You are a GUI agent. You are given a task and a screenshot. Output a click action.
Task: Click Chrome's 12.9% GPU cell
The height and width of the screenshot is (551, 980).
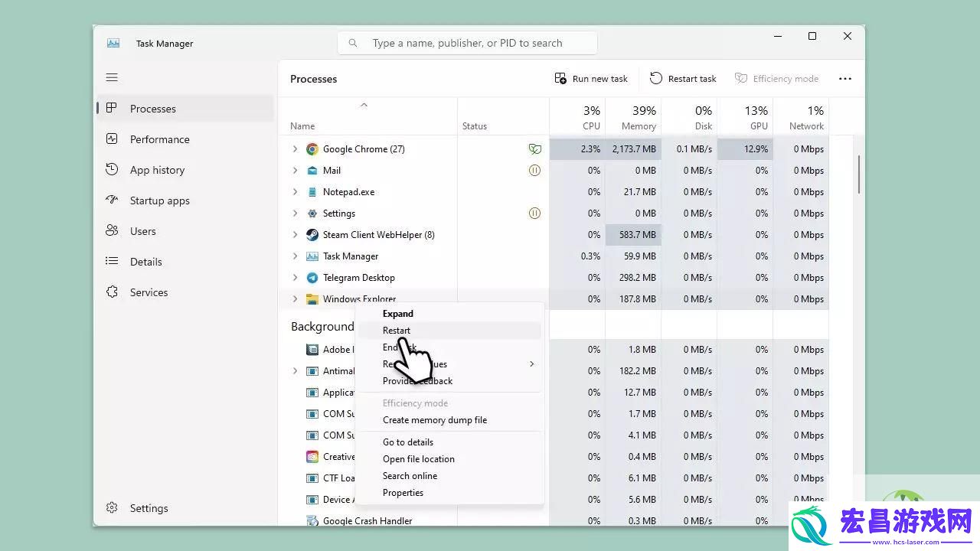[x=745, y=149]
